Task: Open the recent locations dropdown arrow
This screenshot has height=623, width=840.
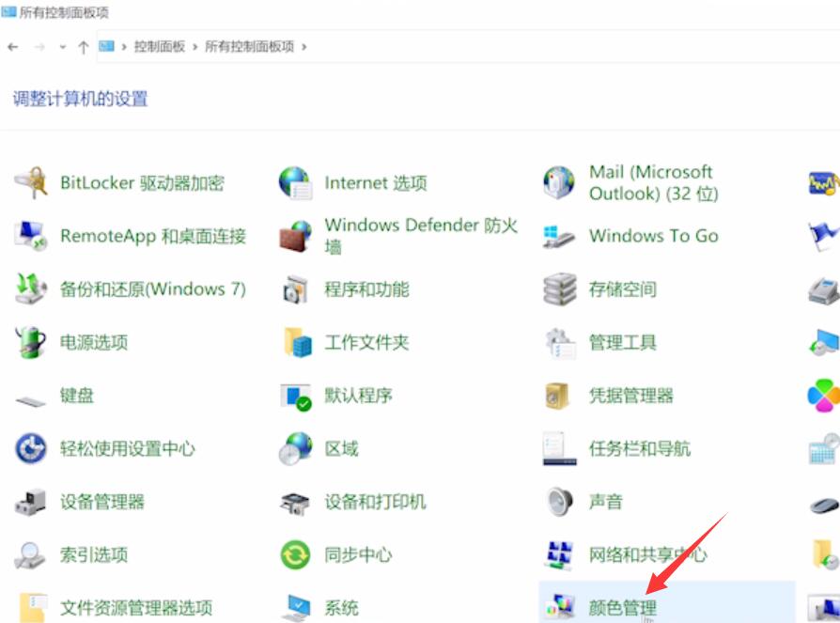Action: coord(63,47)
